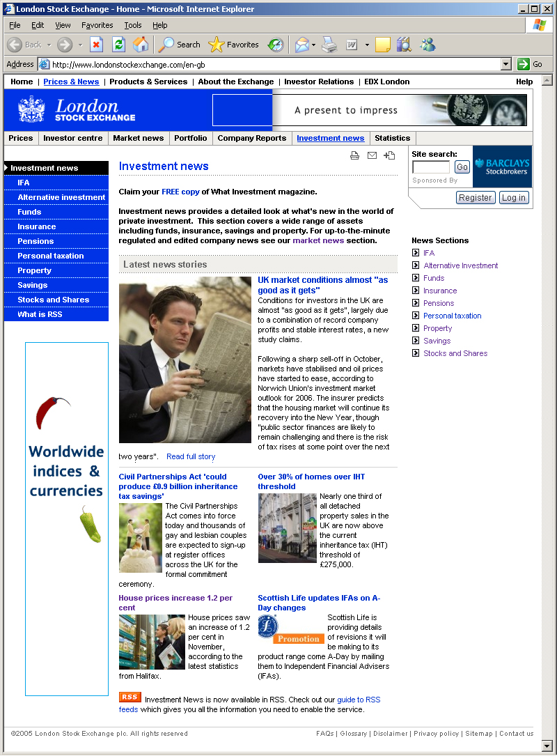Refresh the page with green arrows icon
557x756 pixels.
118,45
